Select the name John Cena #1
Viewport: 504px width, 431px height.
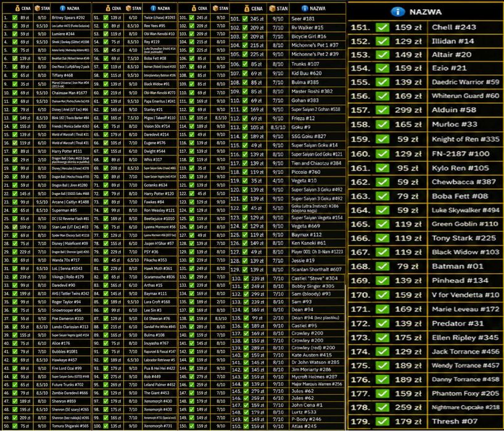307,405
